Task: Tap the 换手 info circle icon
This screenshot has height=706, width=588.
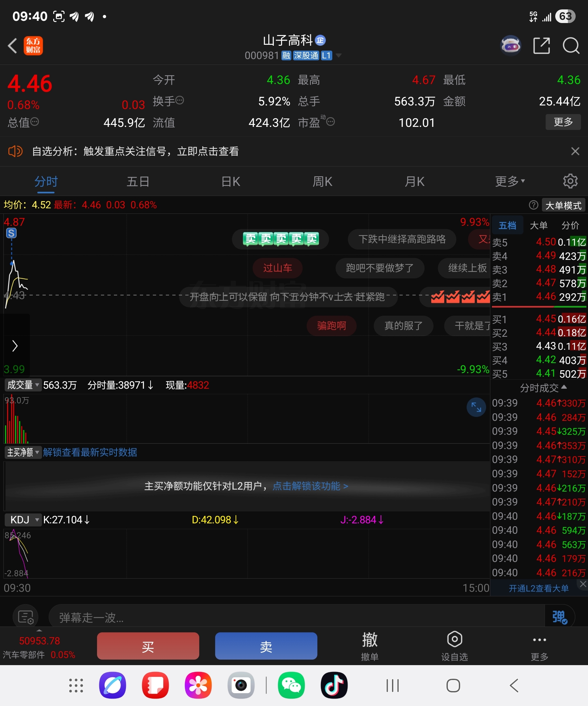Action: tap(180, 100)
